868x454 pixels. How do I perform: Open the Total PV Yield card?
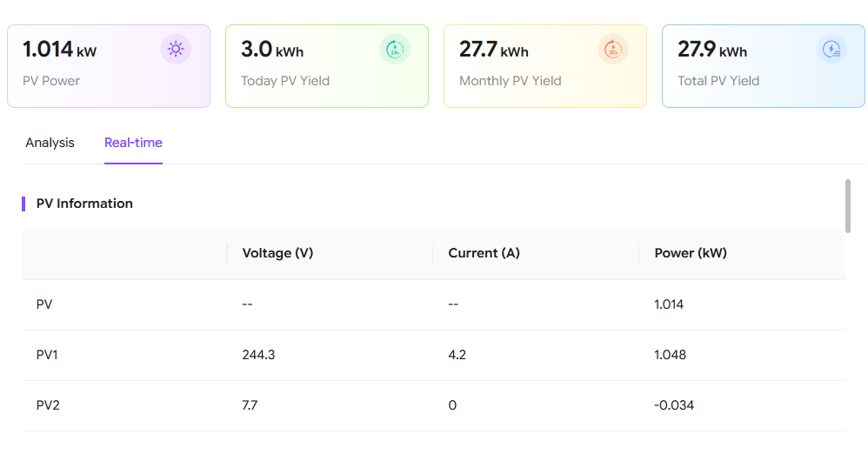point(764,66)
